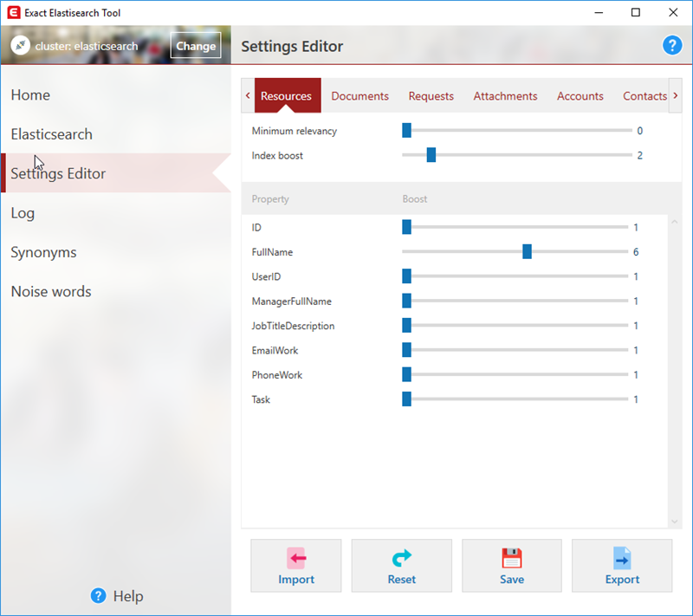Viewport: 693px width, 616px height.
Task: Switch to the Documents tab
Action: (x=359, y=96)
